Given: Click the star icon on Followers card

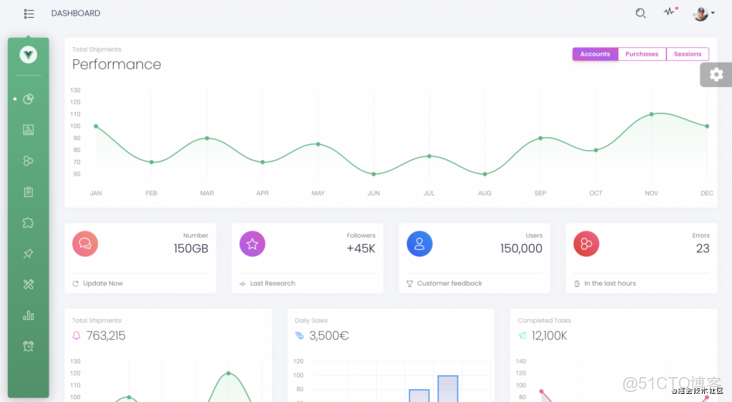Looking at the screenshot, I should click(x=253, y=244).
